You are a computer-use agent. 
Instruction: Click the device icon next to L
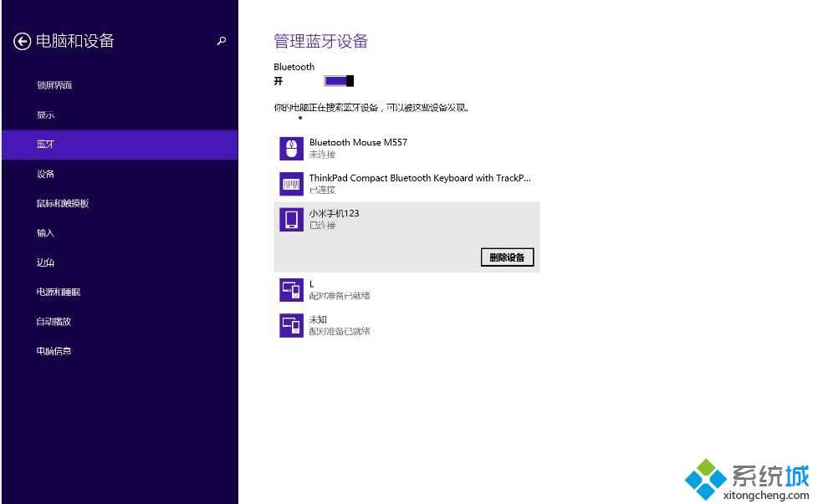[290, 288]
